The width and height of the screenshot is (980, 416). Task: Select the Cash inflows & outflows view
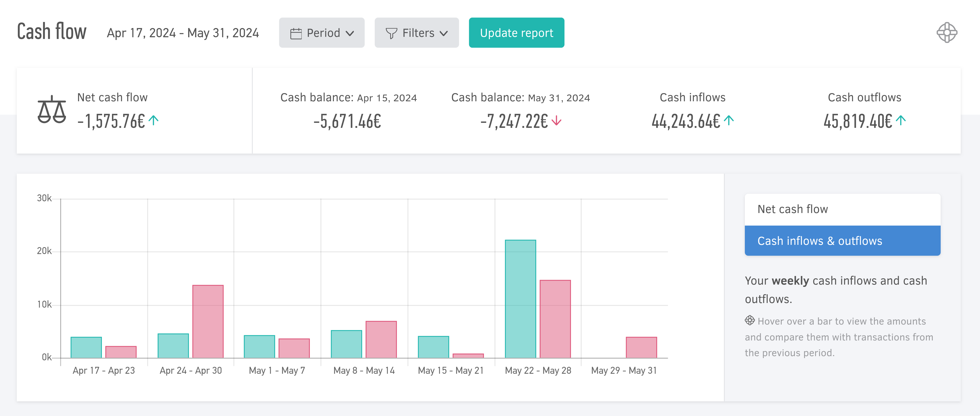click(842, 241)
